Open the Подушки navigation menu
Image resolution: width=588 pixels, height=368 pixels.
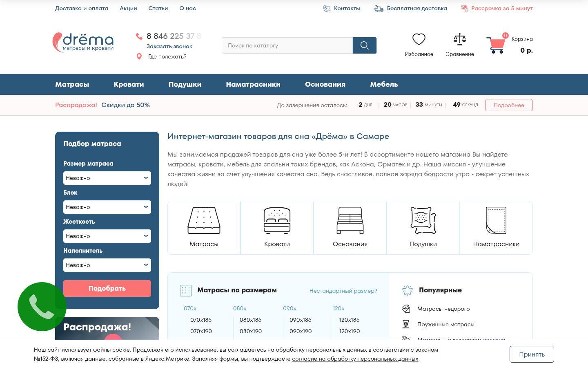(x=185, y=84)
